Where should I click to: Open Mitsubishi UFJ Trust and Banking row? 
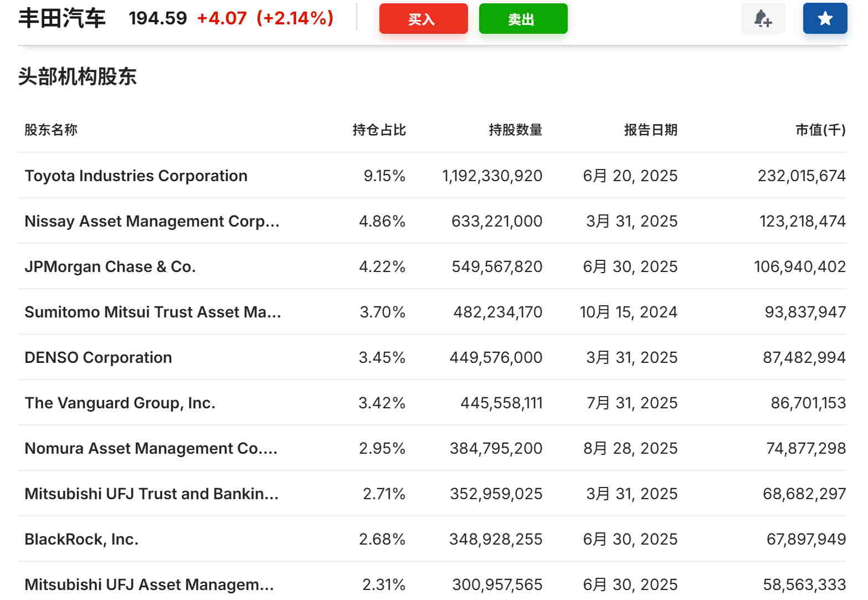tap(151, 494)
